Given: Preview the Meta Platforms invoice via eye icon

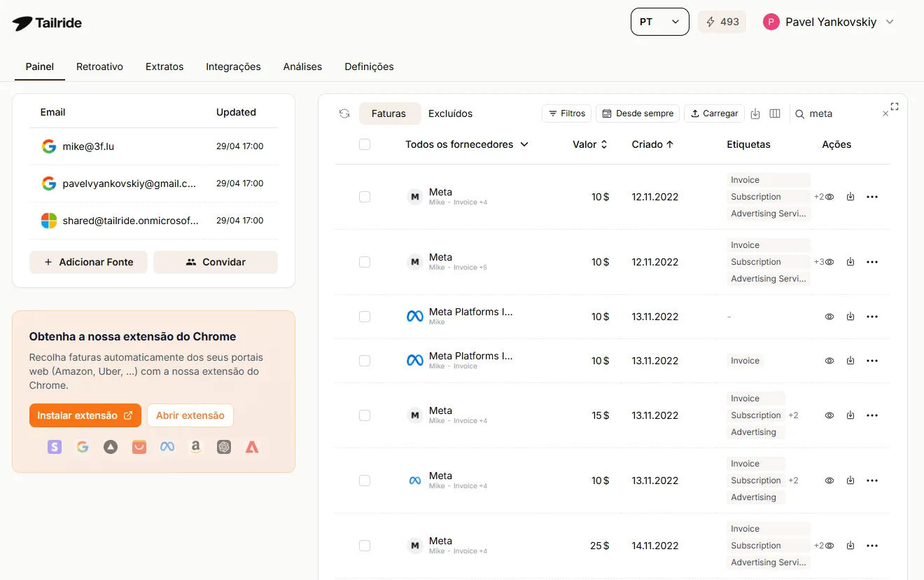Looking at the screenshot, I should pos(829,316).
